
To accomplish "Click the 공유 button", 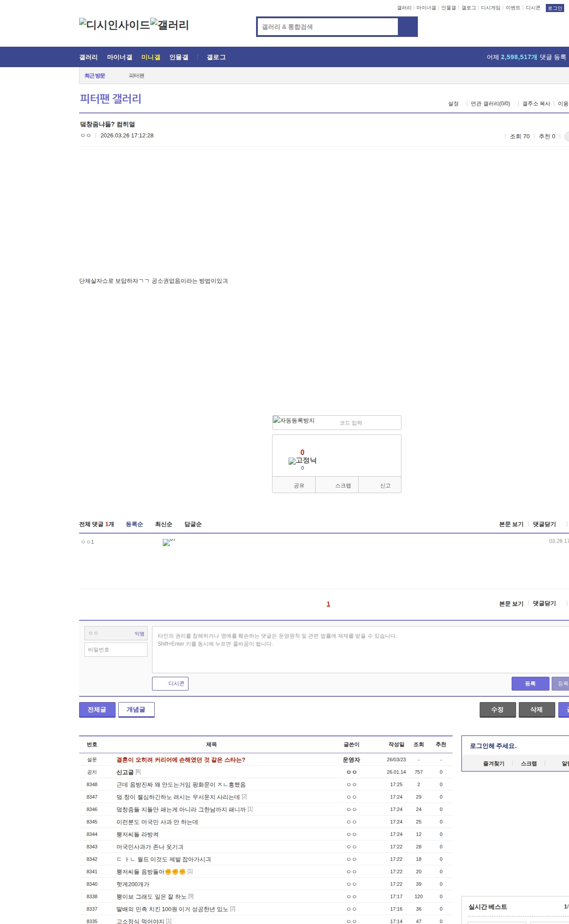I will [x=294, y=485].
